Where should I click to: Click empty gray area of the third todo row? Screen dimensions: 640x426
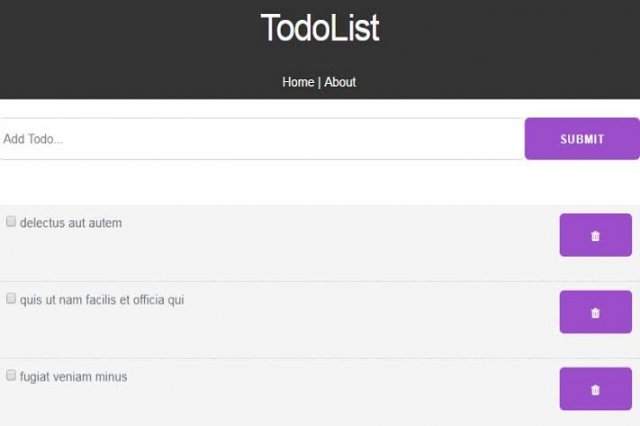point(327,406)
